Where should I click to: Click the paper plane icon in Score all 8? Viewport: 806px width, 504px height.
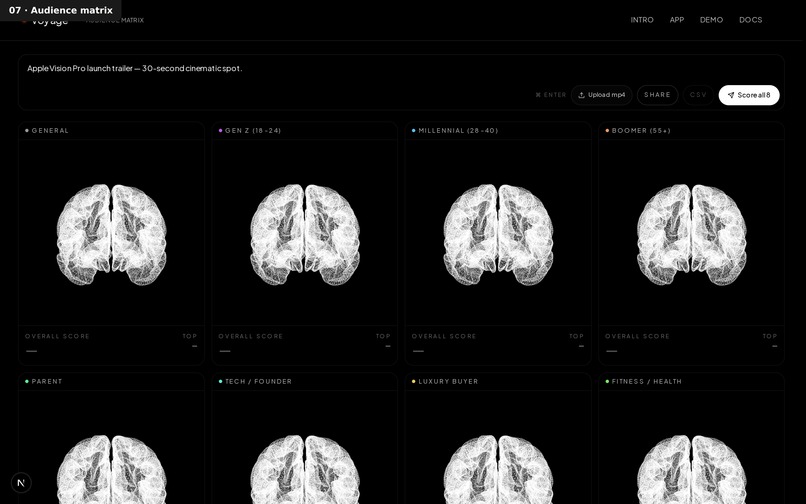(x=730, y=95)
